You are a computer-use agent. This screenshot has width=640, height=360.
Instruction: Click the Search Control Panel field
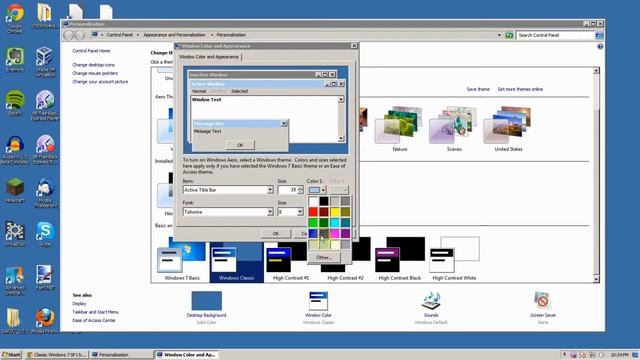[555, 36]
